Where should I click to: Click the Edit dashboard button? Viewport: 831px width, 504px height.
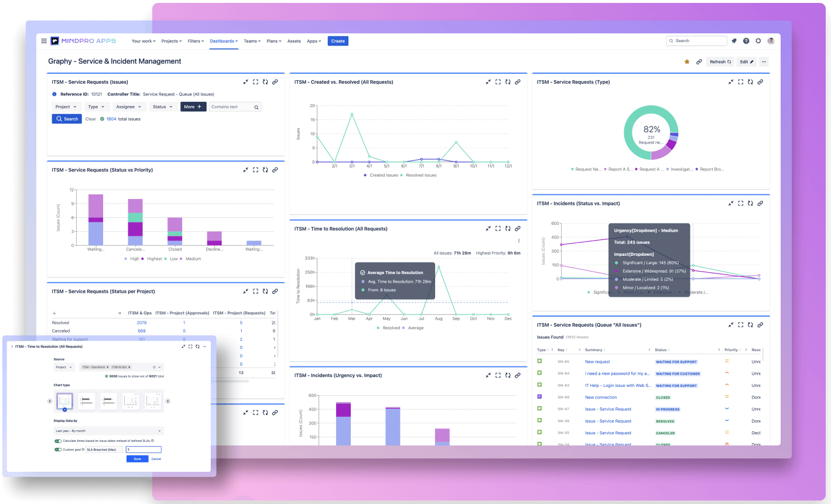tap(747, 61)
